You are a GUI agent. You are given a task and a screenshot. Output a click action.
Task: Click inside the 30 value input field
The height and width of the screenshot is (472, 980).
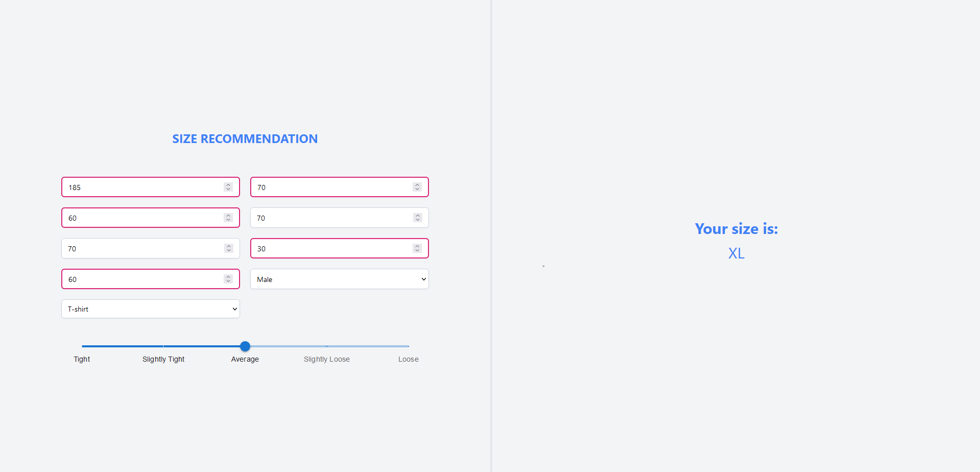coord(332,248)
